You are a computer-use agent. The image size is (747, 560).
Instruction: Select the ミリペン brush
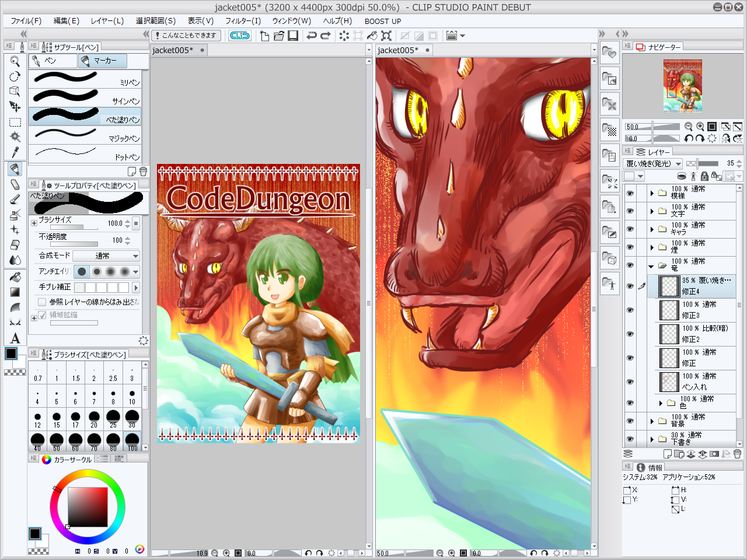(x=85, y=79)
